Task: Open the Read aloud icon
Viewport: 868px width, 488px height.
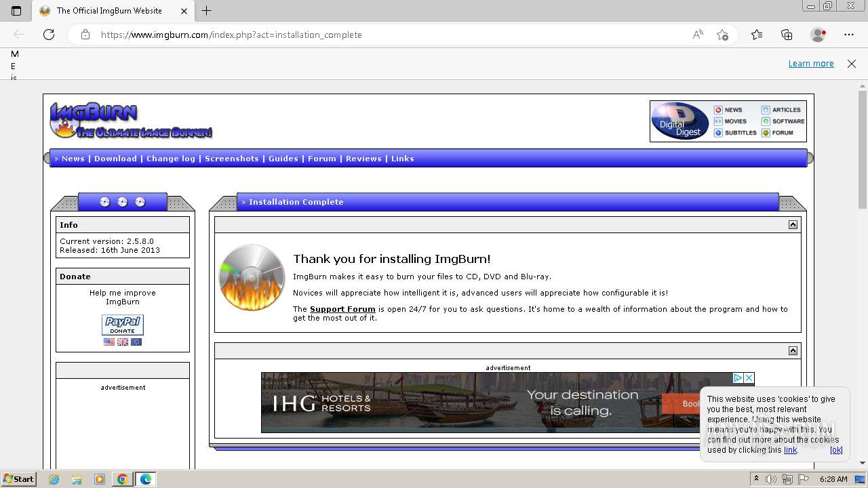Action: 698,35
